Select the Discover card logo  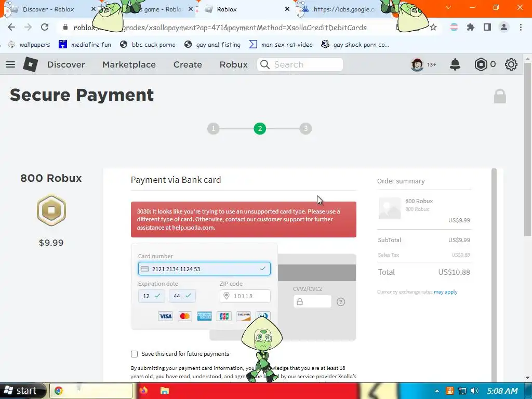(244, 316)
